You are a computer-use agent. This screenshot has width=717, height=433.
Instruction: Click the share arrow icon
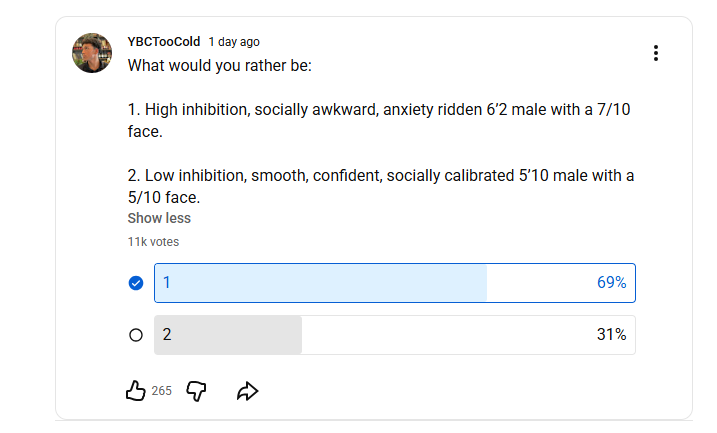coord(247,391)
